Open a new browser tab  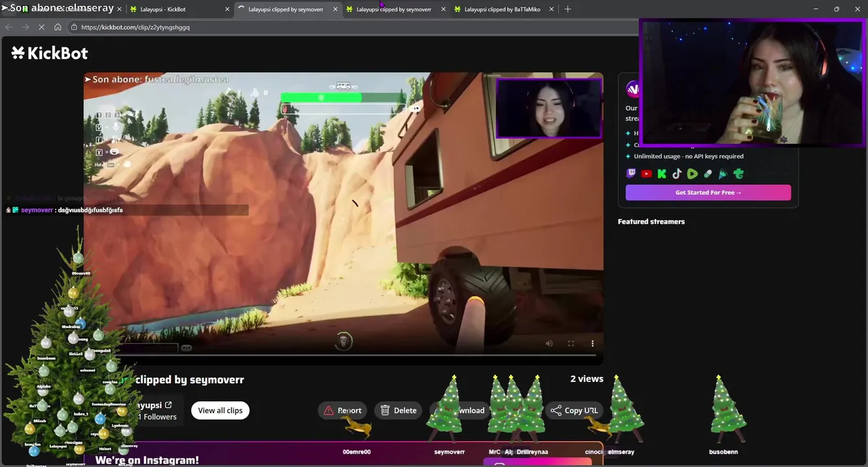pos(568,9)
